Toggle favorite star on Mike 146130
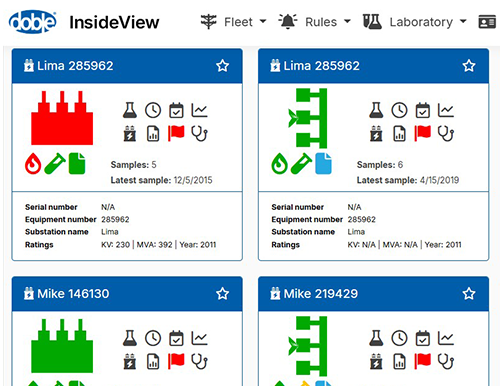 coord(222,294)
